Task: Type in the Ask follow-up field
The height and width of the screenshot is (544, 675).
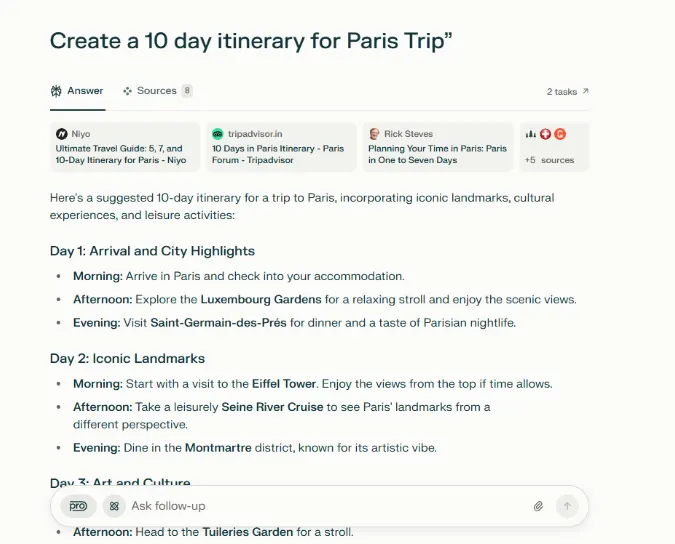Action: 320,506
